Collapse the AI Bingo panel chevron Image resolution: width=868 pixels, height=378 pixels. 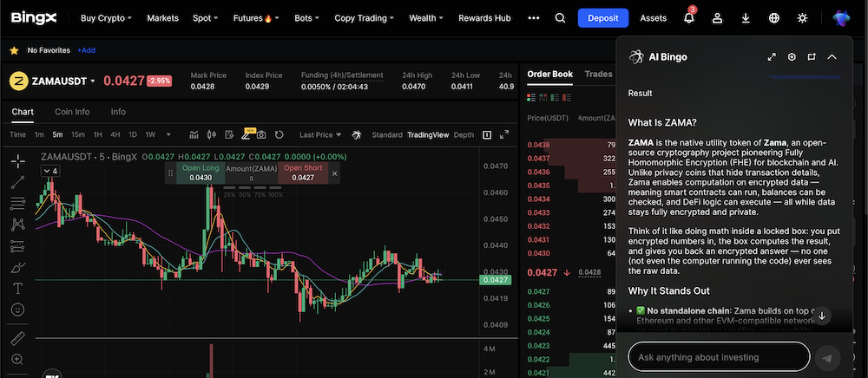[832, 57]
